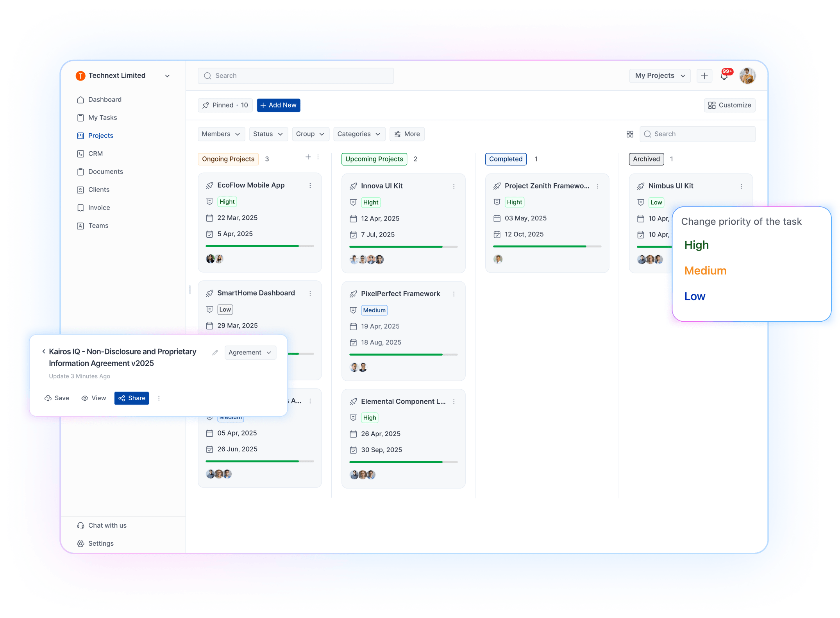This screenshot has height=618, width=840.
Task: Click EcoFlow Mobile App pin icon
Action: 210,186
